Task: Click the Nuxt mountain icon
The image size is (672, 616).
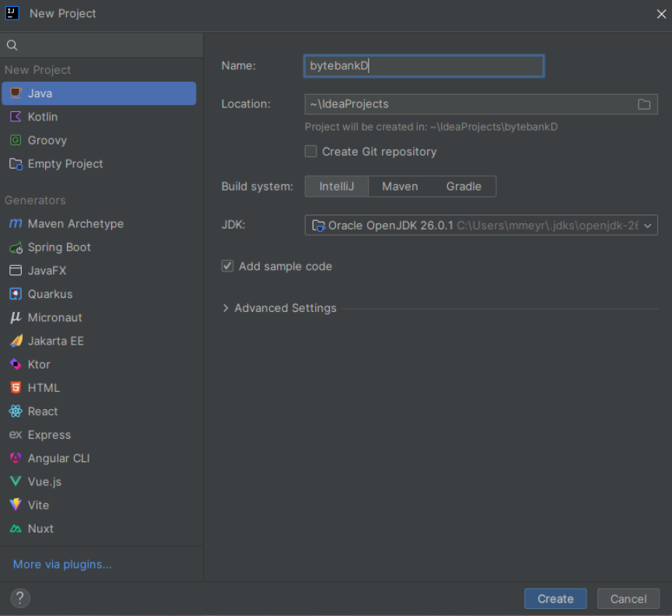Action: point(16,529)
